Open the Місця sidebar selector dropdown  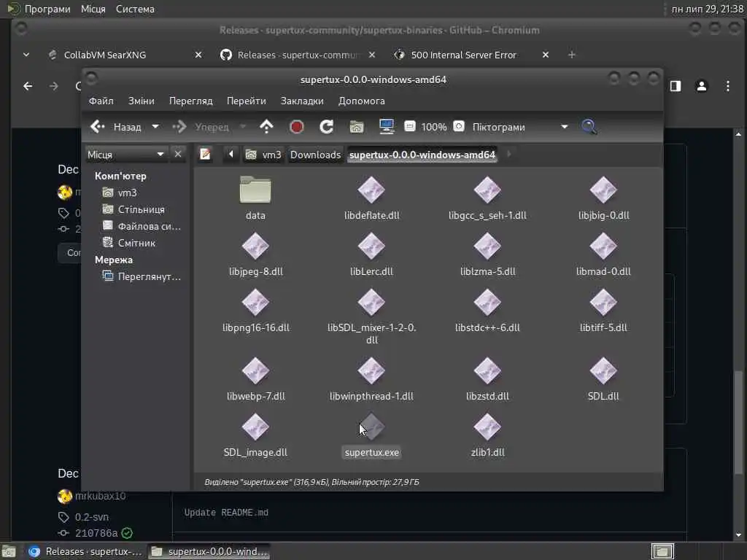click(x=126, y=155)
